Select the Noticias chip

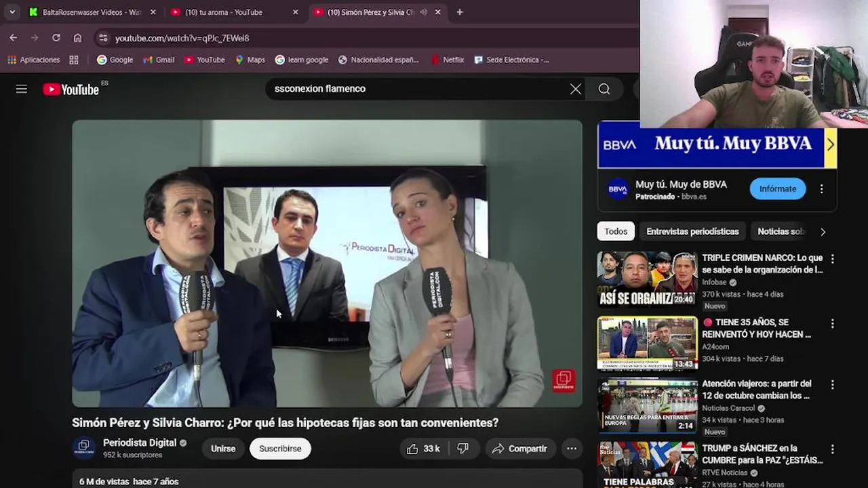coord(781,232)
